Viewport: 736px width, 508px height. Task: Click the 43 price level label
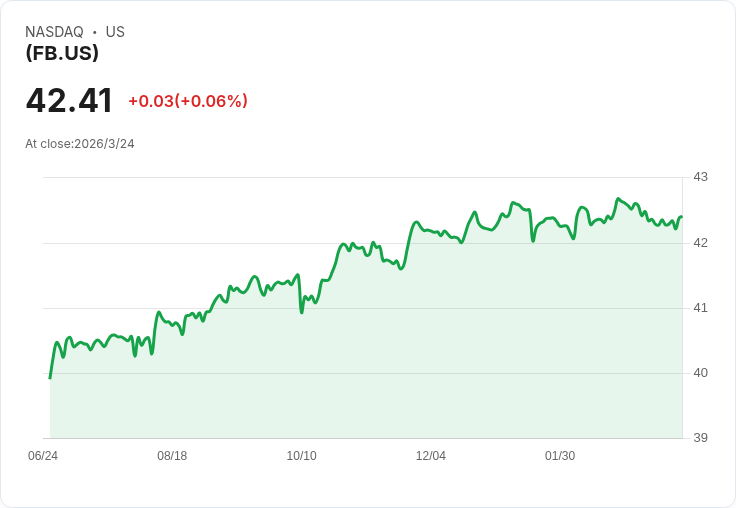click(700, 177)
